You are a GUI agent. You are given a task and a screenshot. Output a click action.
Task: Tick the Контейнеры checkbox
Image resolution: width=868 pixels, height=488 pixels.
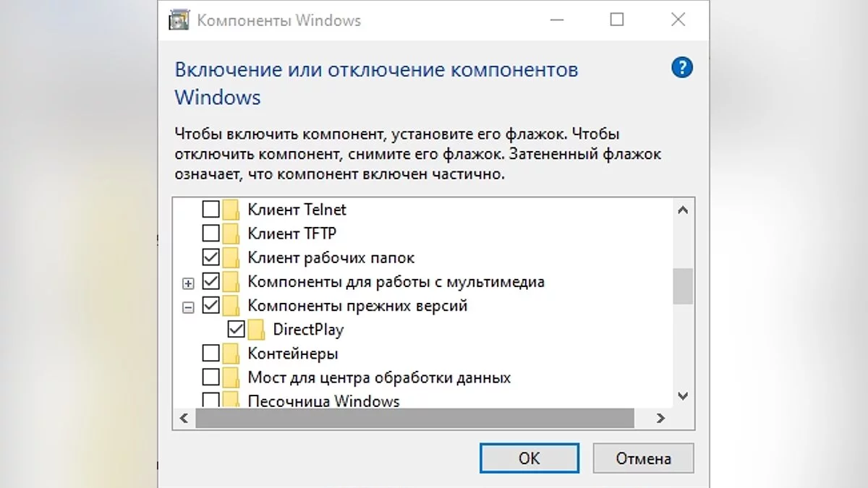pos(210,354)
